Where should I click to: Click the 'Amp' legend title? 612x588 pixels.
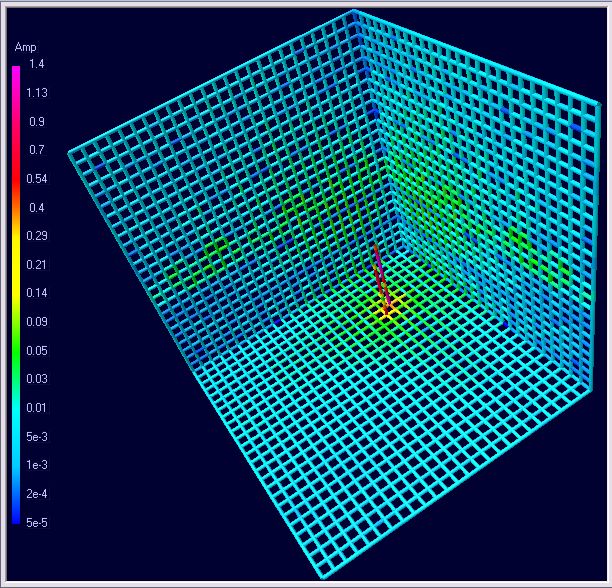(25, 47)
